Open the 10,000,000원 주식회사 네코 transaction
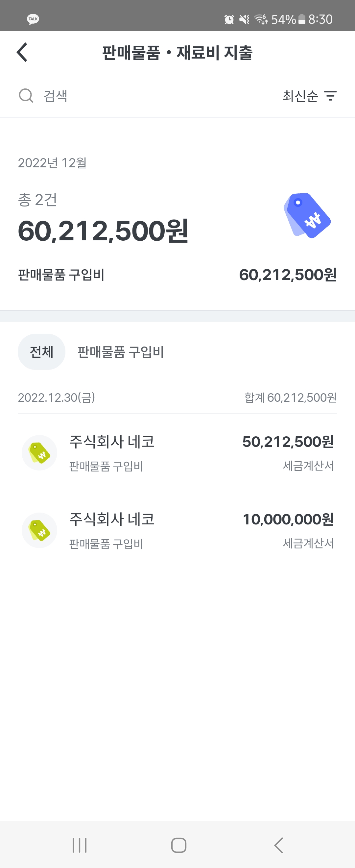This screenshot has height=868, width=355. (x=177, y=530)
